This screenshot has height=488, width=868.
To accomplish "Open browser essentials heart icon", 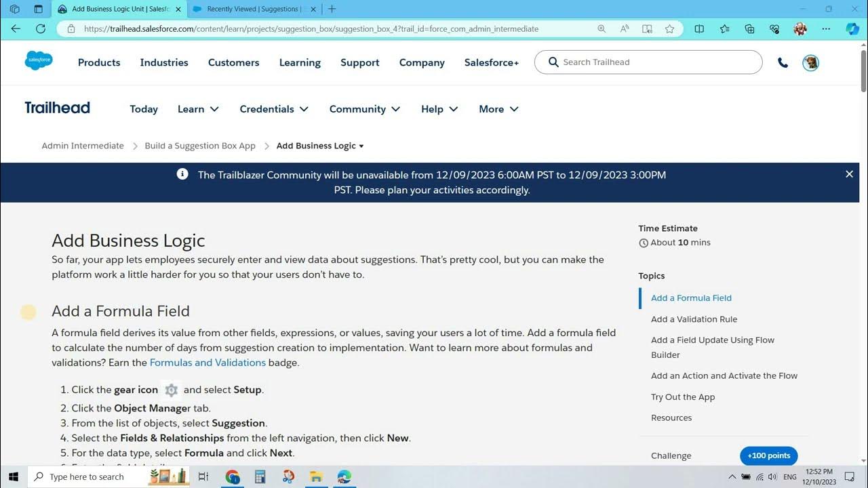I will click(774, 28).
